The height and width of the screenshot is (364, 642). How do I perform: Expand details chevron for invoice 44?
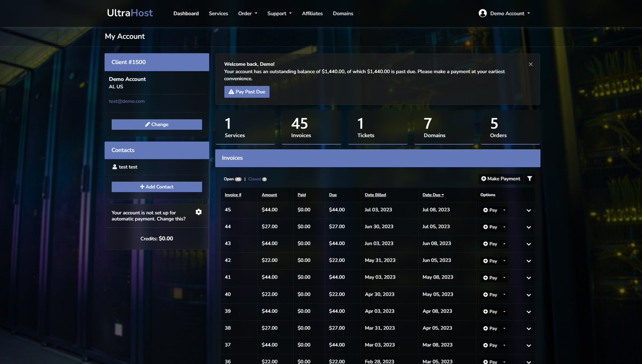click(x=529, y=226)
